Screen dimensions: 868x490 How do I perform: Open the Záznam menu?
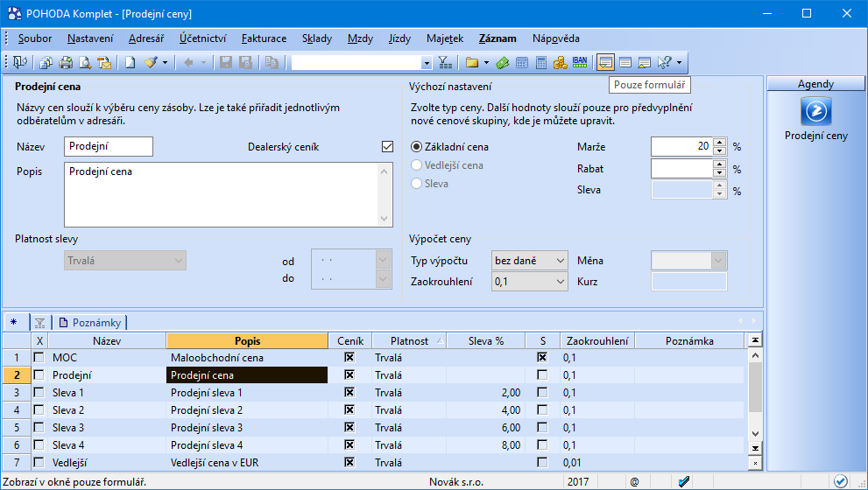coord(498,38)
